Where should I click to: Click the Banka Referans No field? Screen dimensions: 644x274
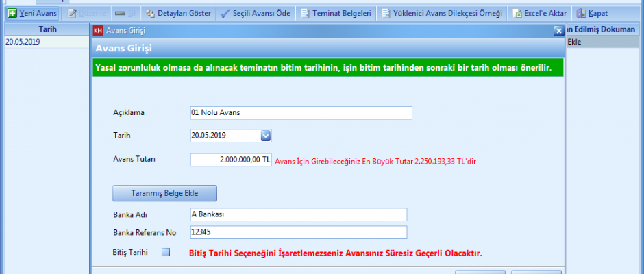(x=298, y=232)
